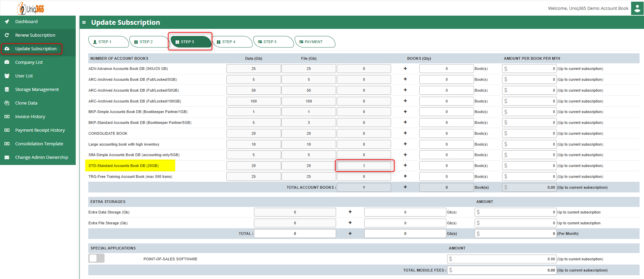Open the PAYMENT tab
644x279 pixels.
[x=315, y=42]
